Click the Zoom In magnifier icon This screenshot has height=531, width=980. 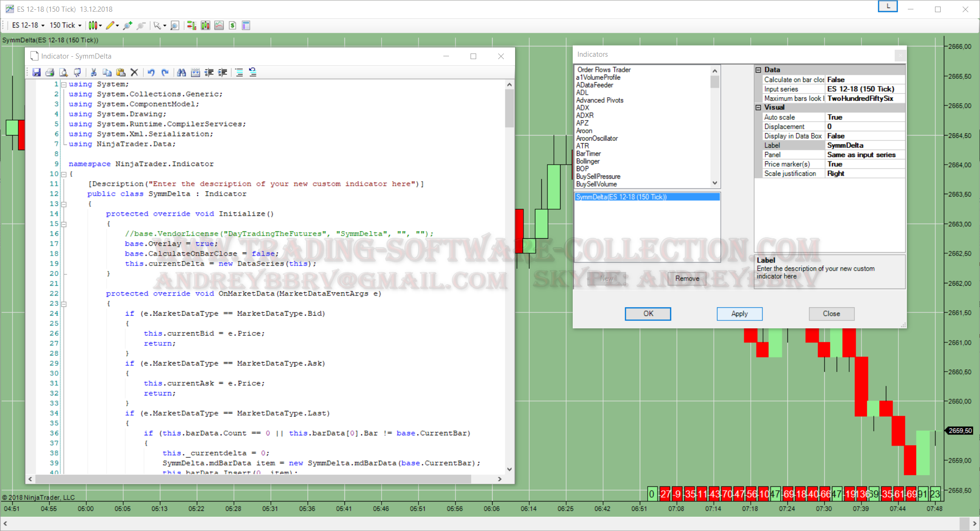[127, 25]
